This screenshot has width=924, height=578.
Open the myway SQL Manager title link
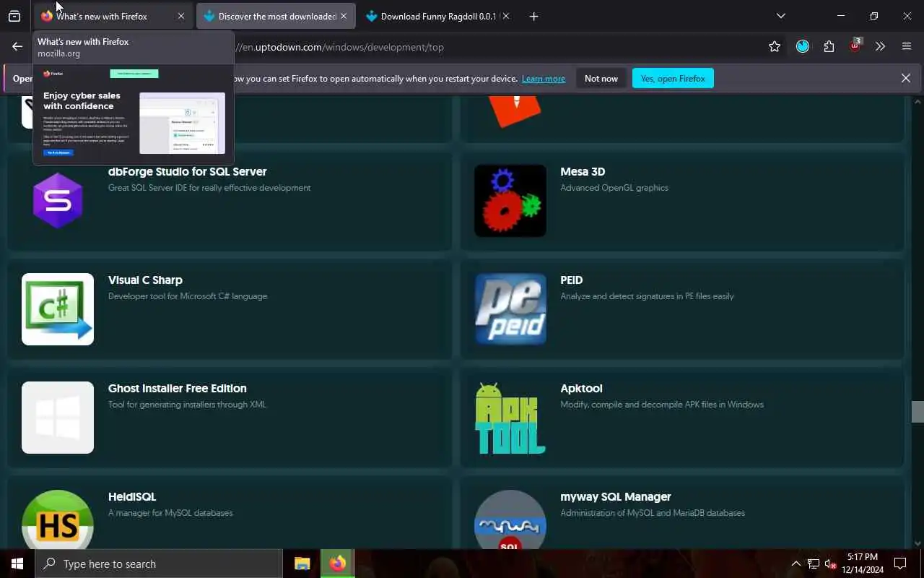pyautogui.click(x=616, y=497)
